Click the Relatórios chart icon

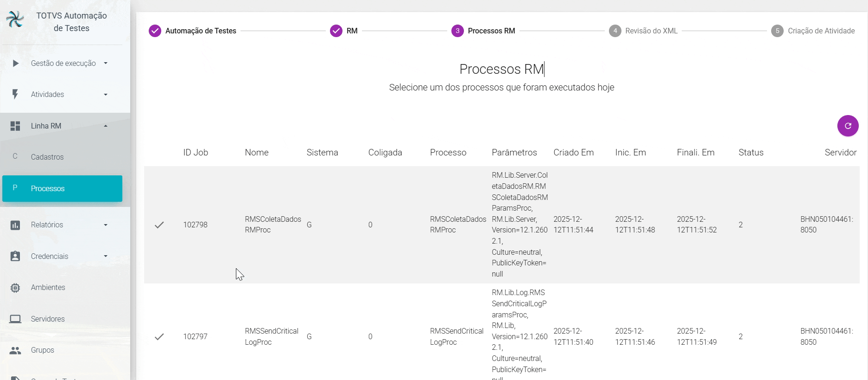[15, 225]
